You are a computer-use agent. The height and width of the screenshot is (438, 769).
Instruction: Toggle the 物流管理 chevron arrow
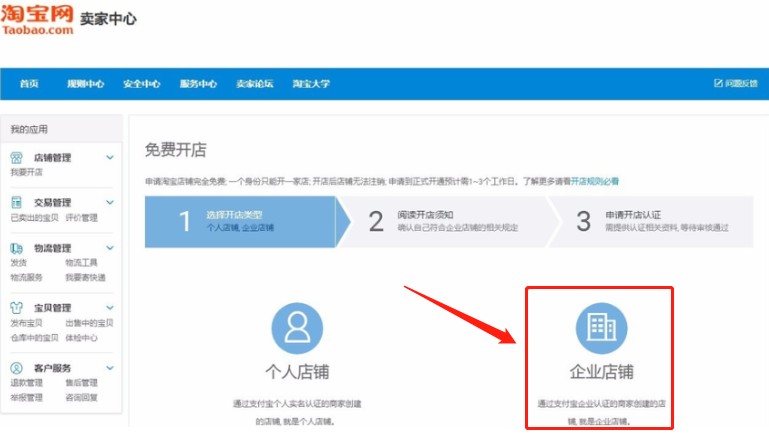pyautogui.click(x=110, y=248)
